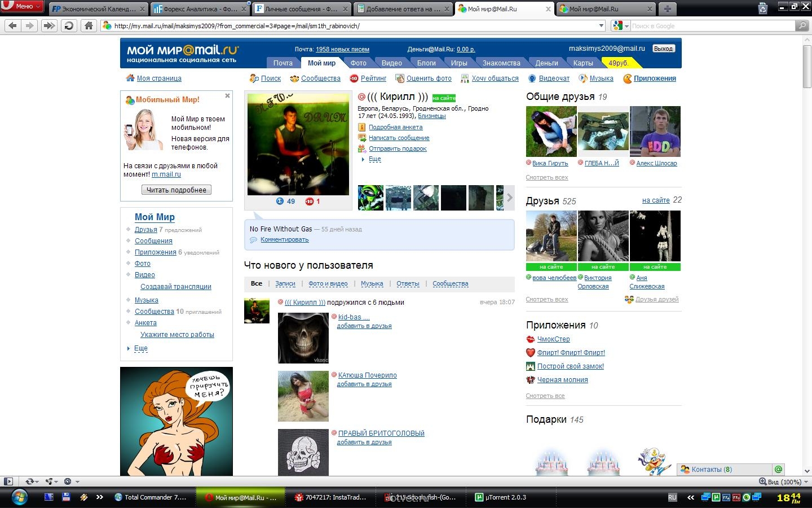Click the Отправить подарок gift icon
Viewport: 812px width, 508px height.
click(x=362, y=148)
